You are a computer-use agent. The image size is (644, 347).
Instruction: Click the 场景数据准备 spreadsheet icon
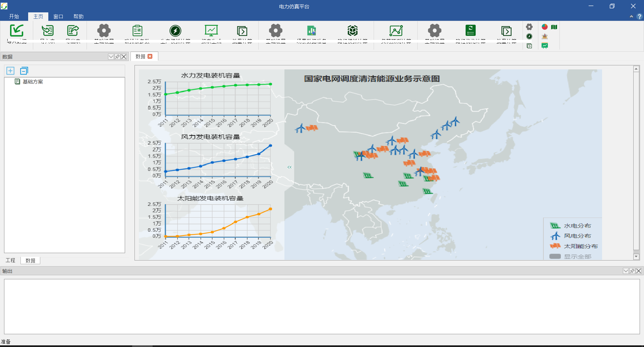click(312, 31)
